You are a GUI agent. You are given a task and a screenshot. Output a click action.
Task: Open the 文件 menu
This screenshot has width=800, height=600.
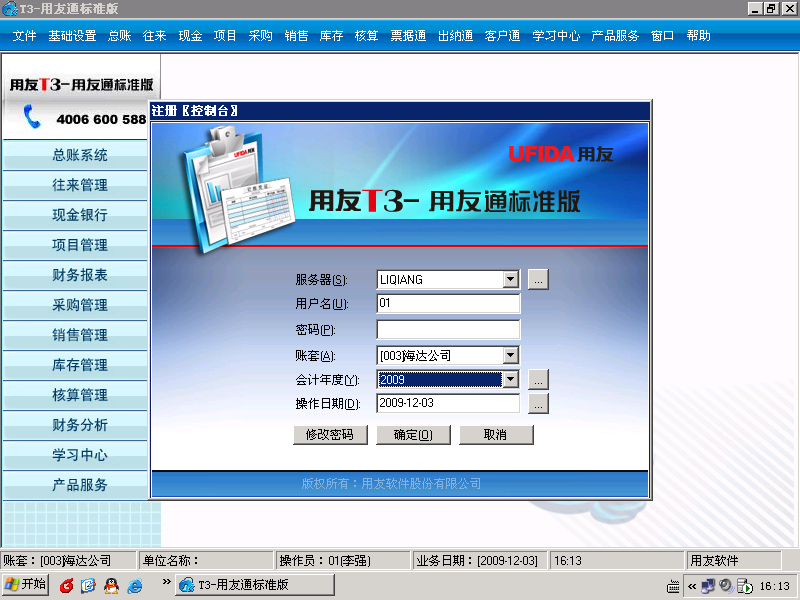pyautogui.click(x=24, y=36)
